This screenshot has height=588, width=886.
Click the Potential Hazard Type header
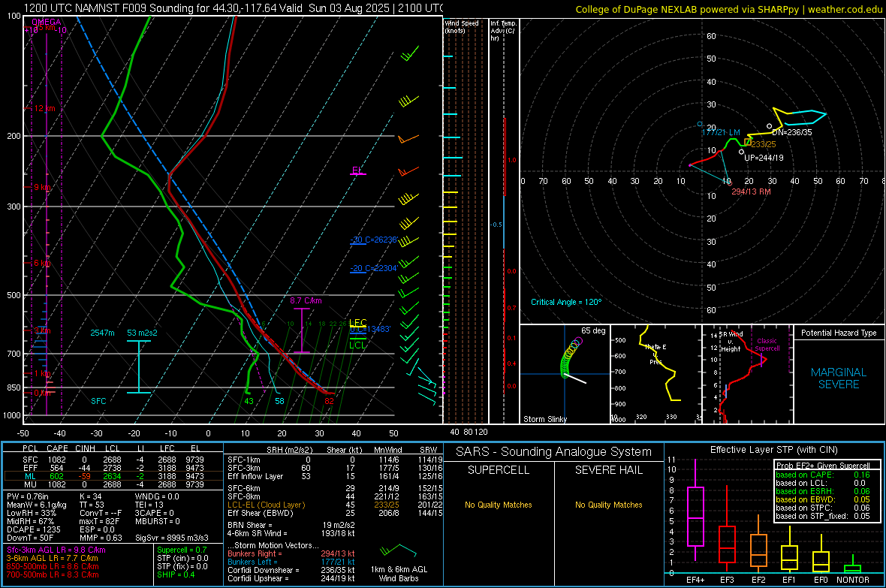(x=839, y=333)
